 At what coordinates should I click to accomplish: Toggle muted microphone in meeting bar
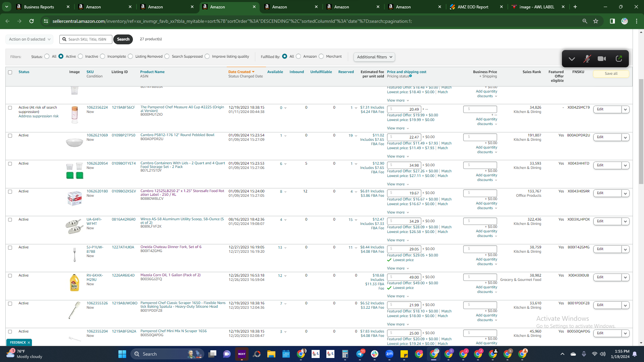point(587,59)
